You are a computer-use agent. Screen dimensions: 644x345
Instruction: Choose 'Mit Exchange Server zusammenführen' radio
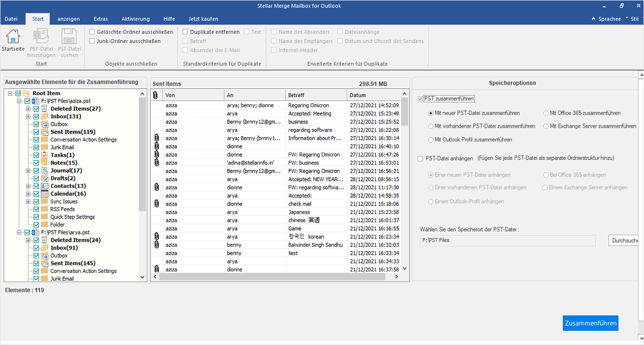[x=546, y=126]
